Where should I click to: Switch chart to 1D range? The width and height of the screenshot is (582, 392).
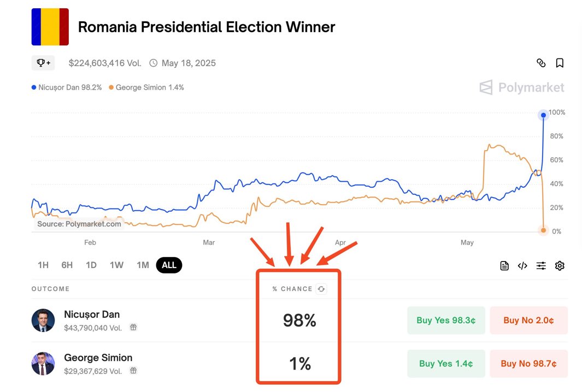click(91, 265)
